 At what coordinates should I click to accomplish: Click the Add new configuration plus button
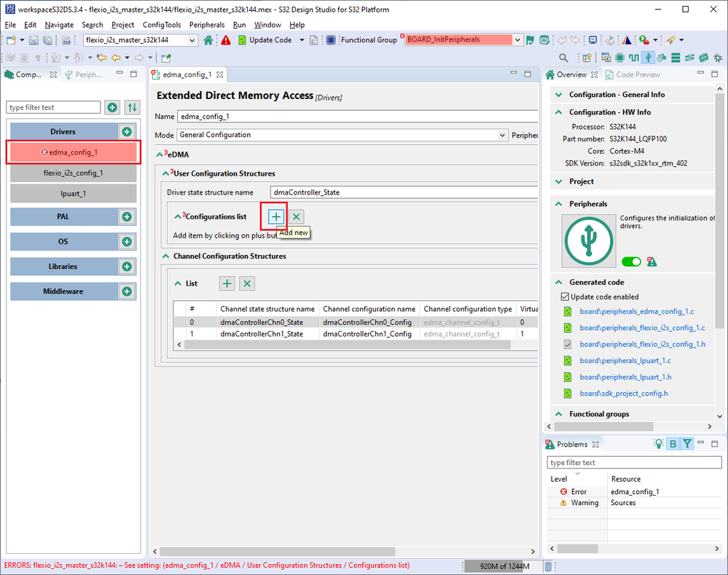(x=275, y=216)
